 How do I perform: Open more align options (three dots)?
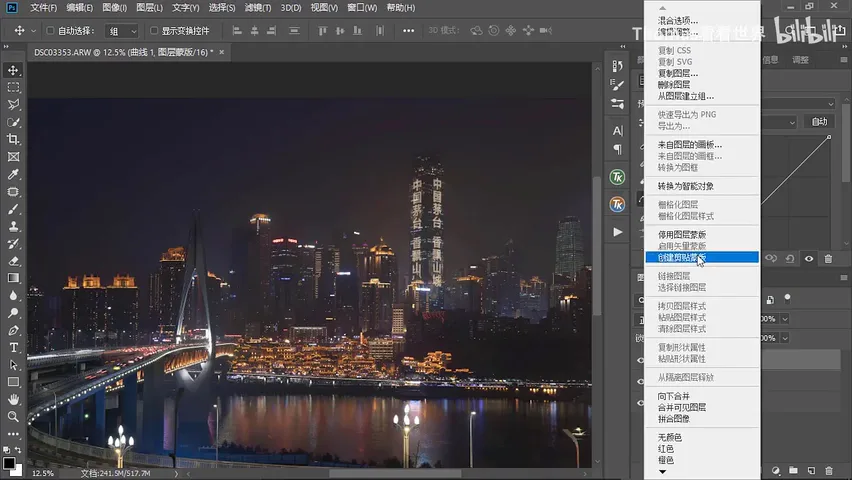[409, 31]
